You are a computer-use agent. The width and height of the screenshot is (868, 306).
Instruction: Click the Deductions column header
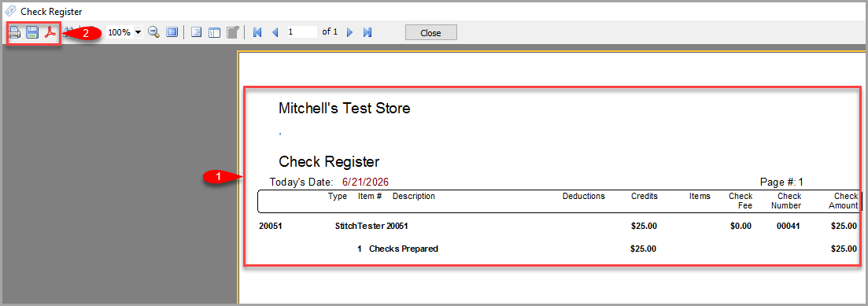[x=583, y=196]
